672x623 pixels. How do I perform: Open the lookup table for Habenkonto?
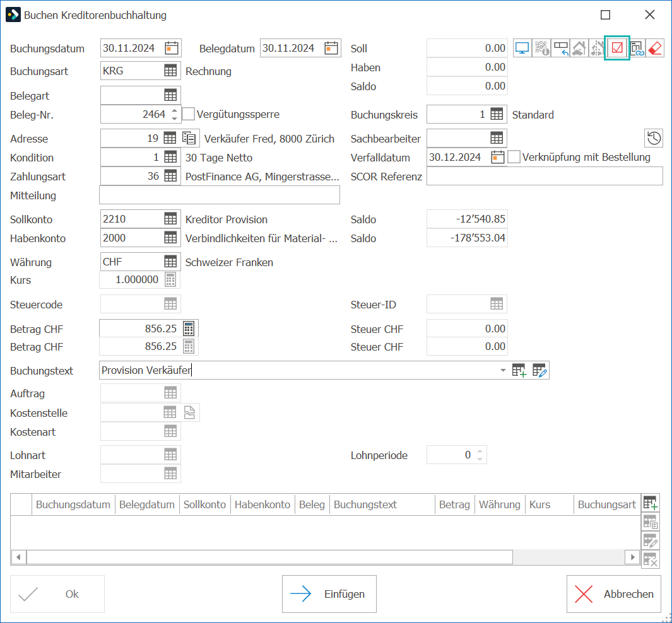point(170,238)
